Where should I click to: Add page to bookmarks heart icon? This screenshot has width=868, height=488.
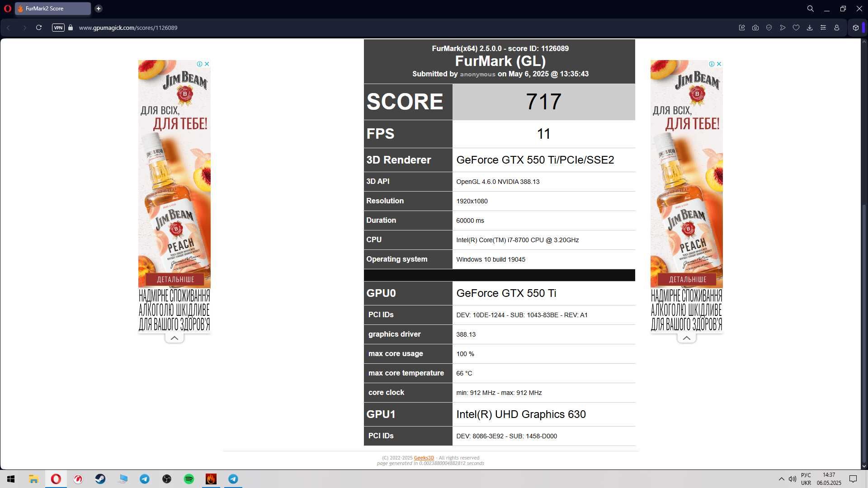[796, 28]
